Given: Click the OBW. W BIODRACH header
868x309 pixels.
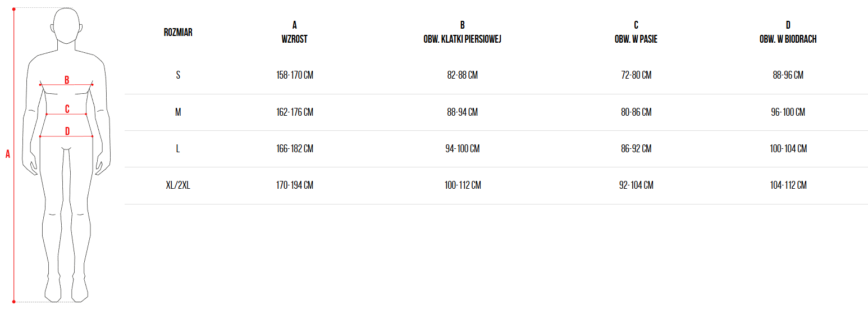Looking at the screenshot, I should [x=788, y=39].
